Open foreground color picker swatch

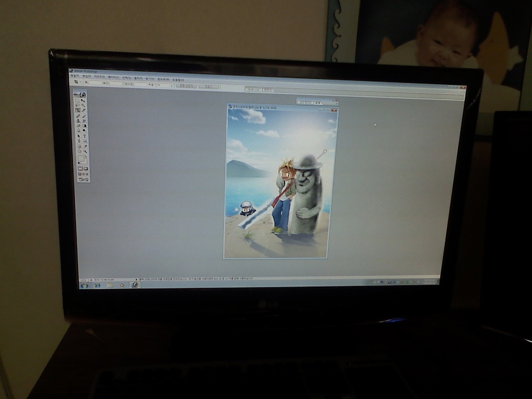tap(80, 158)
